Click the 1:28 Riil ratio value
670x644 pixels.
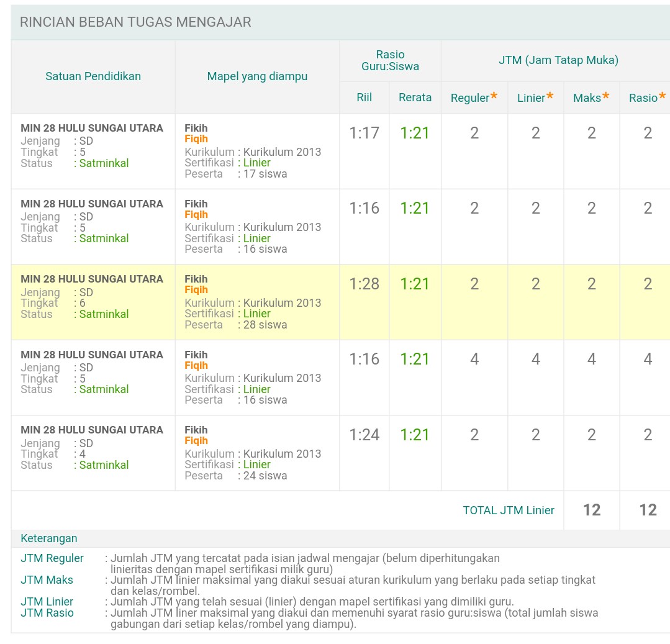coord(364,284)
